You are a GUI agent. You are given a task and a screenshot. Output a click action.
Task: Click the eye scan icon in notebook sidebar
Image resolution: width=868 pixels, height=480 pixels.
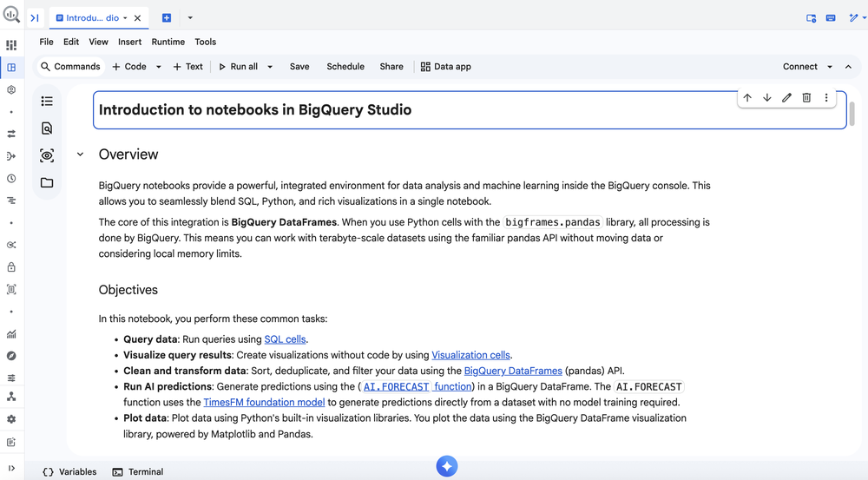pos(47,155)
